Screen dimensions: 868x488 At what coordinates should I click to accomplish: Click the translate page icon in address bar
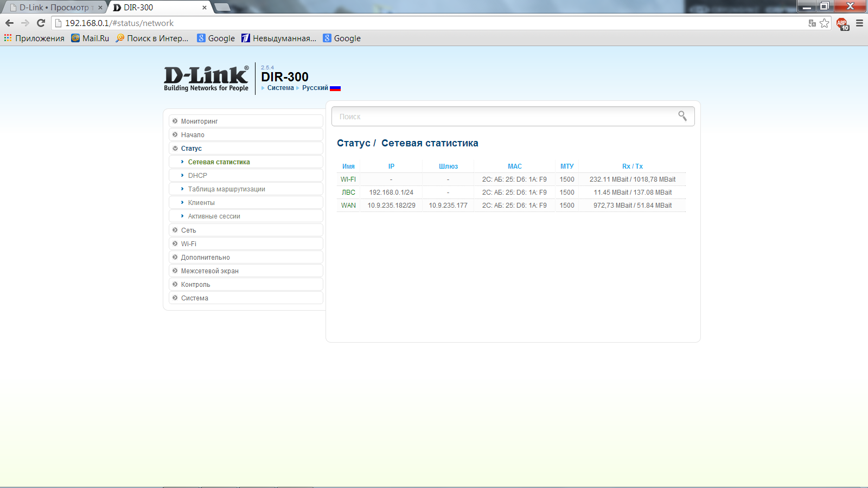coord(812,23)
